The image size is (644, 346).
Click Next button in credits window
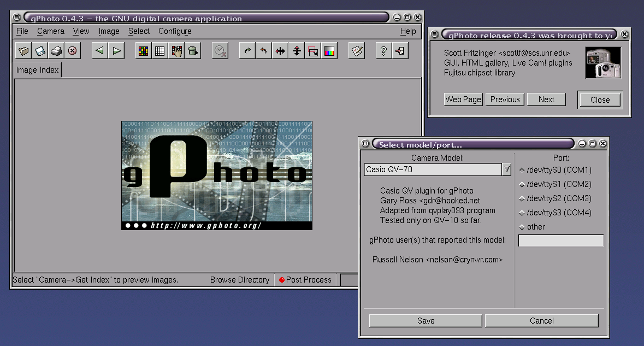click(x=546, y=99)
